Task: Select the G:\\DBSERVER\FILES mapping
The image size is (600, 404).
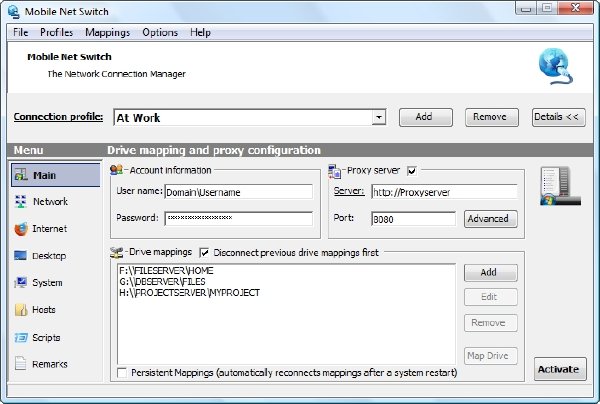Action: (162, 282)
